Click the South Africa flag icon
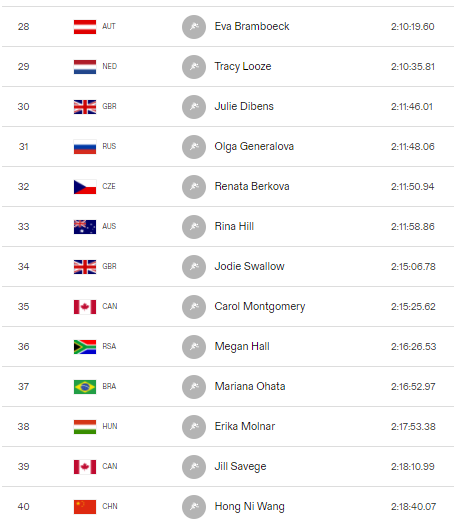This screenshot has height=525, width=454. tap(85, 347)
